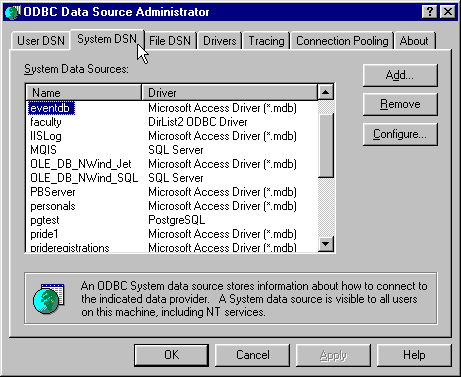The image size is (461, 377).
Task: Open Help from the bottom buttons
Action: pyautogui.click(x=414, y=355)
